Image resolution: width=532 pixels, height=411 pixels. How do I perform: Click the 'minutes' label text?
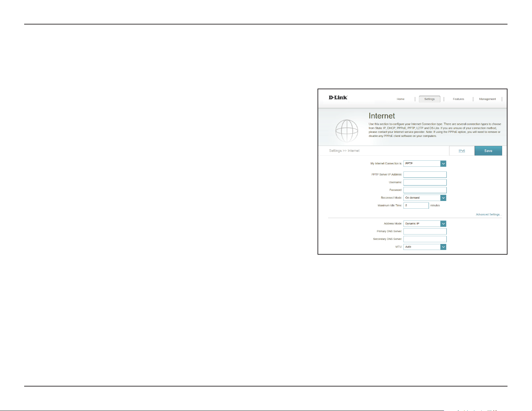pos(435,206)
